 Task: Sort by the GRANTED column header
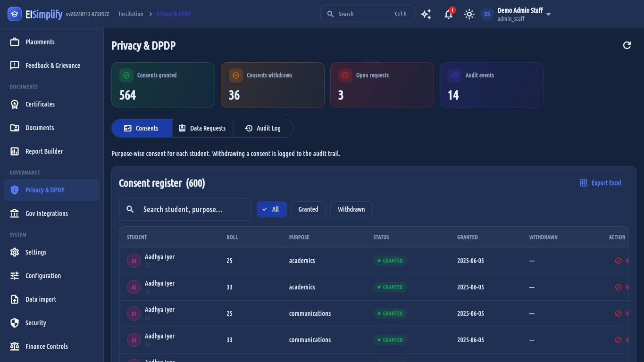click(x=468, y=238)
